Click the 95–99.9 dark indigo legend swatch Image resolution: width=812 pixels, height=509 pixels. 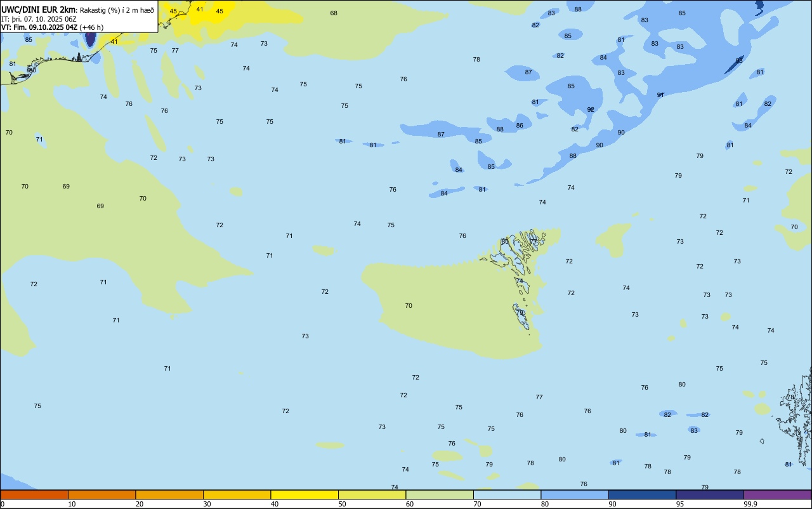pos(710,494)
